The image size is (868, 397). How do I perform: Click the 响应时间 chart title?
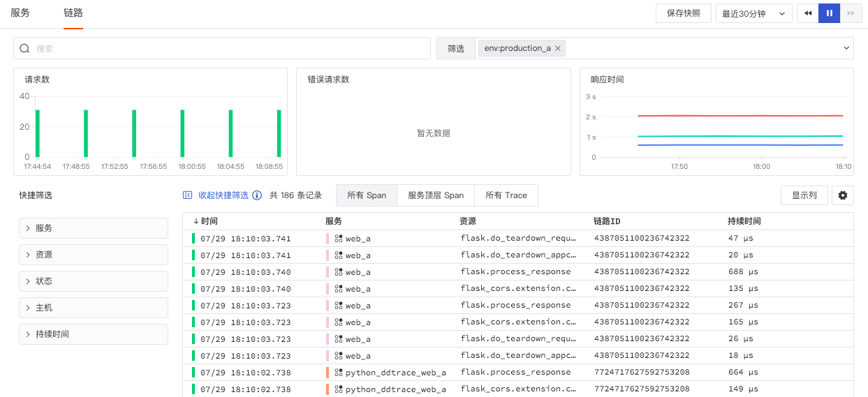[607, 80]
